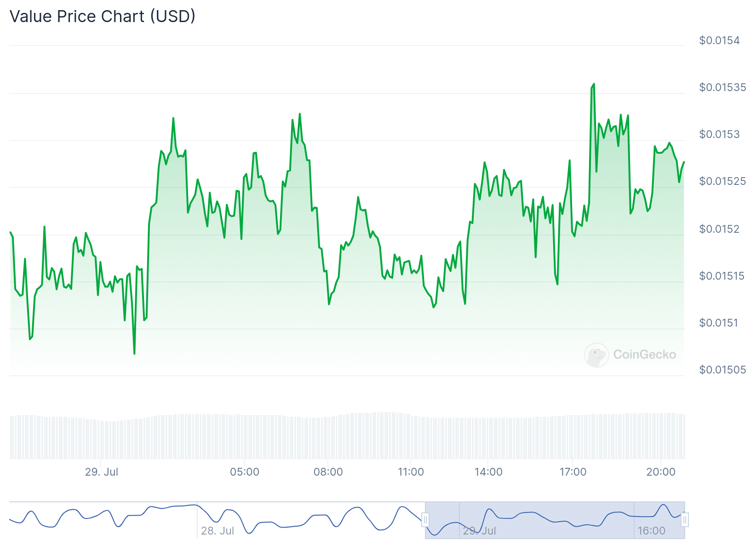The height and width of the screenshot is (552, 756).
Task: Click the 11:00 time axis label
Action: point(411,472)
